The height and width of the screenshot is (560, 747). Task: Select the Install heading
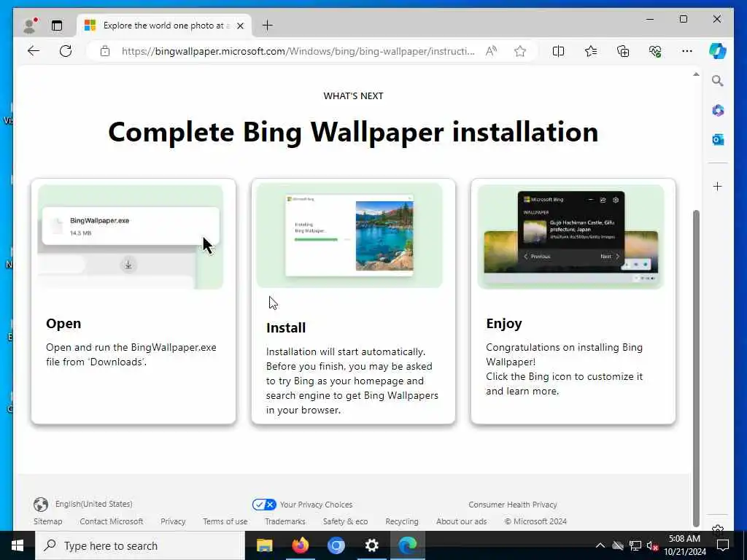(x=286, y=327)
